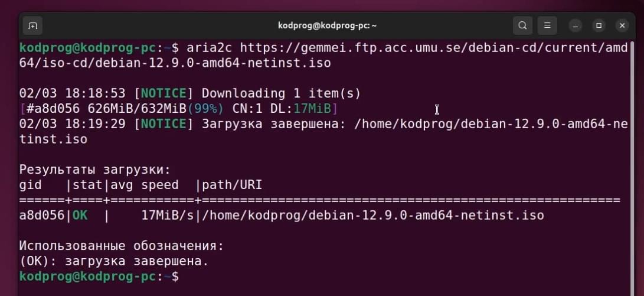Screen dimensions: 644x296
Task: Click the 'Использованные обозначения:' line
Action: (122, 246)
